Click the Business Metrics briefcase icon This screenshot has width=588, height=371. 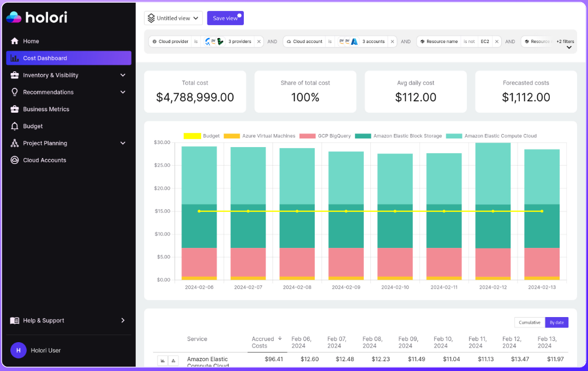[15, 110]
